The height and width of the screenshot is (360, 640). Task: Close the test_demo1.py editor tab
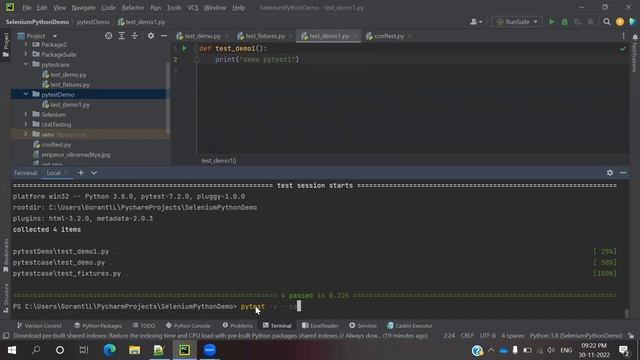[355, 36]
